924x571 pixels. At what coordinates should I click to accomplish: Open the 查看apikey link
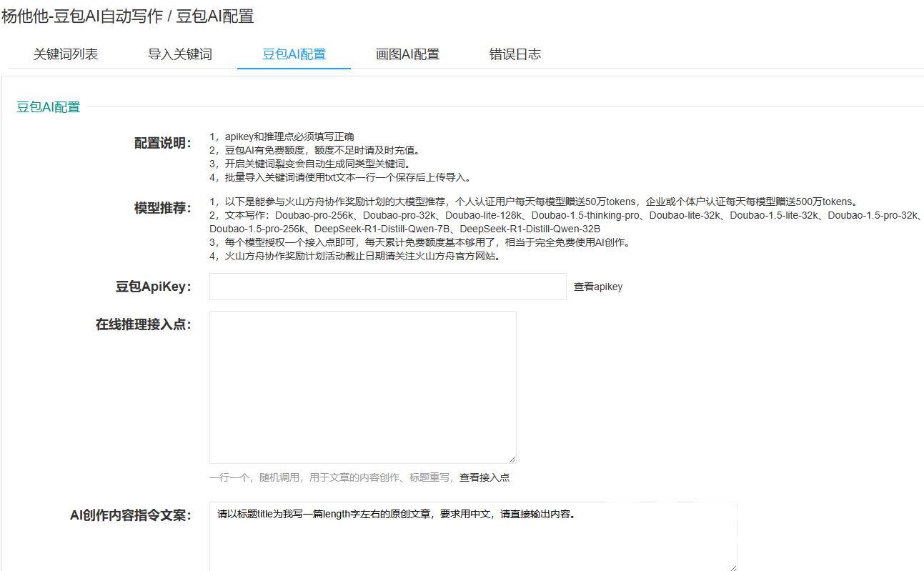[x=598, y=287]
